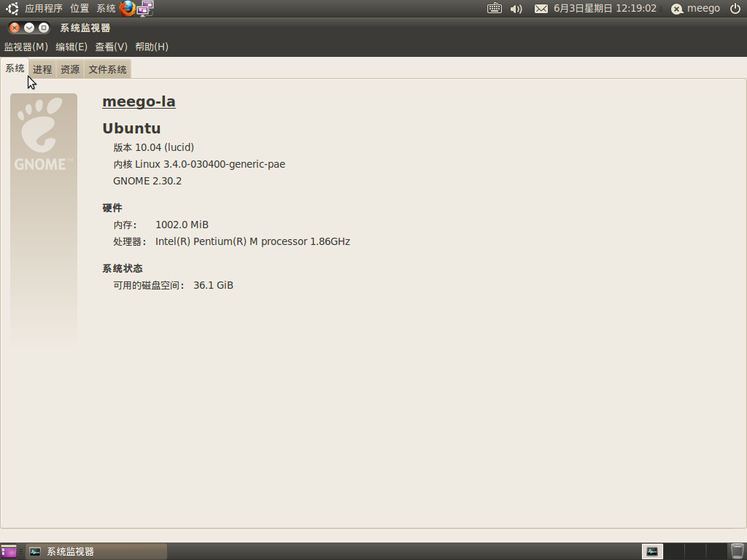Click the GNOME foot logo image

tap(43, 133)
